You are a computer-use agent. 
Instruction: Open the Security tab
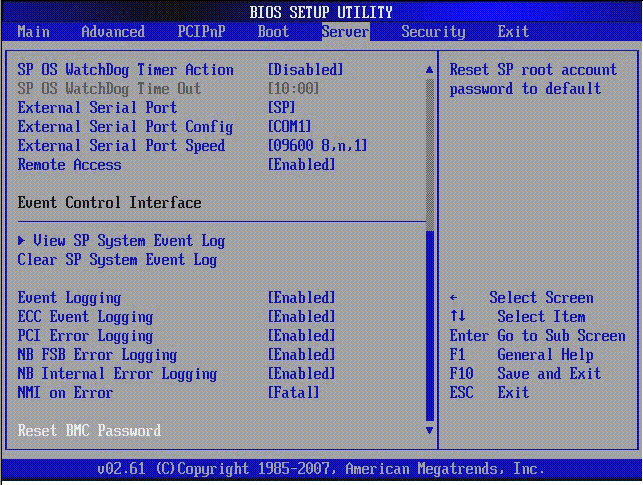[x=433, y=32]
